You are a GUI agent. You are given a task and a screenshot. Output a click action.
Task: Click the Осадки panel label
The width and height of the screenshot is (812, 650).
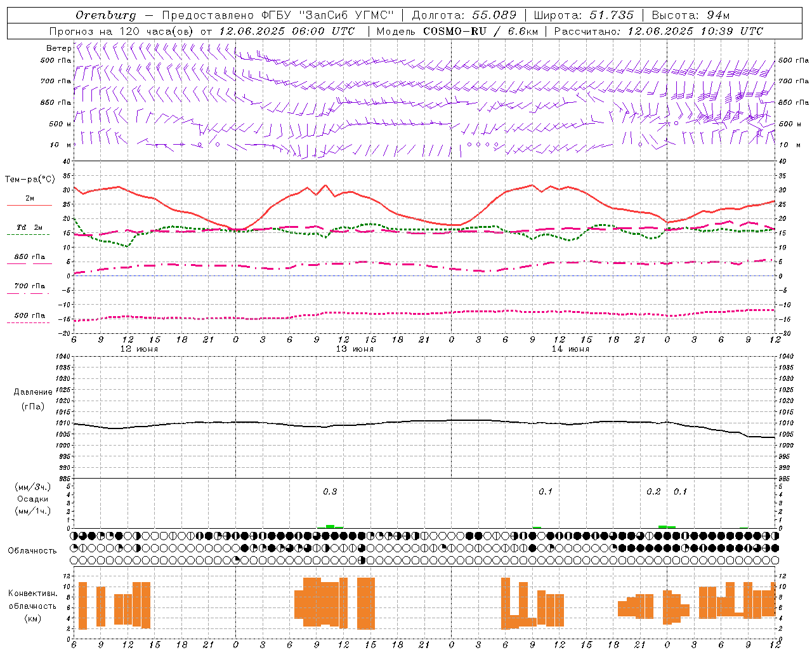[x=33, y=499]
